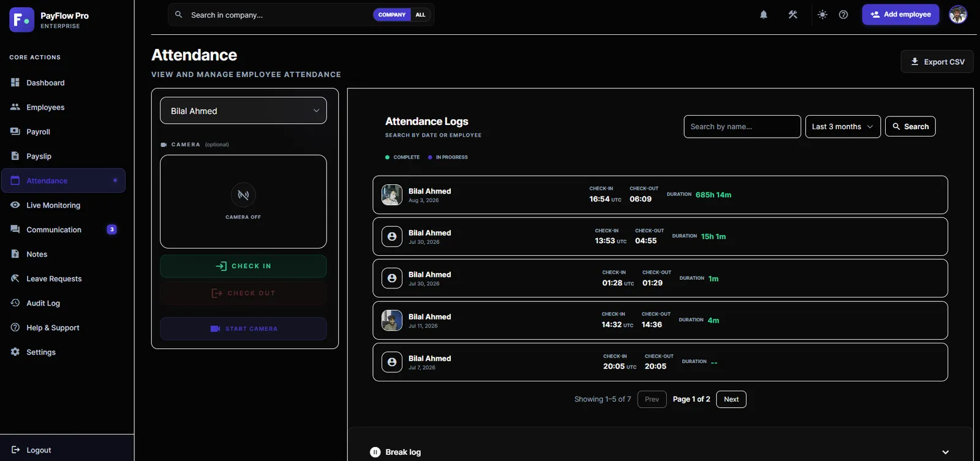This screenshot has height=461, width=980.
Task: Open the Bilal Ahmed employee dropdown
Action: [243, 111]
